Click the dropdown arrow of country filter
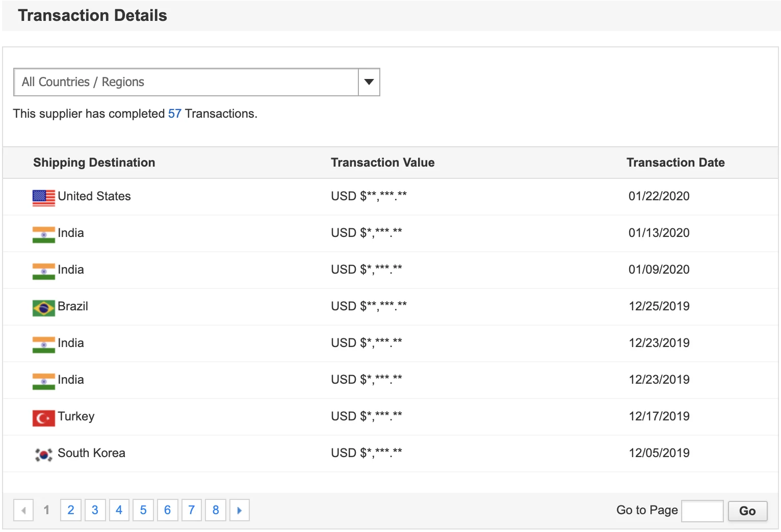Viewport: 781px width, 532px height. 369,82
